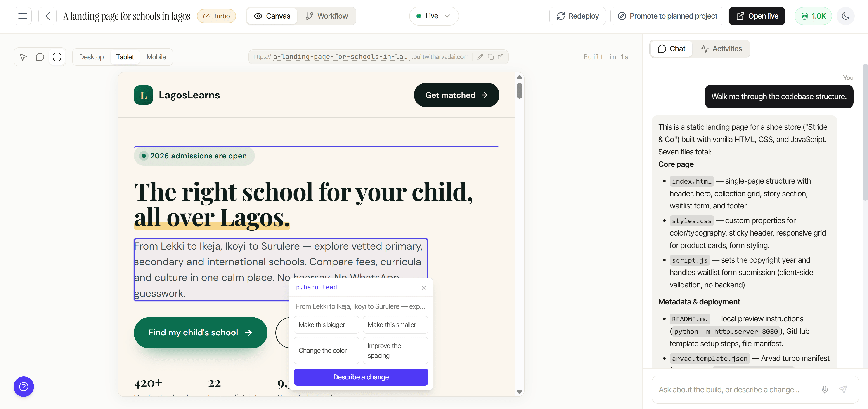Open the Chat tab
The width and height of the screenshot is (868, 409).
pos(671,49)
